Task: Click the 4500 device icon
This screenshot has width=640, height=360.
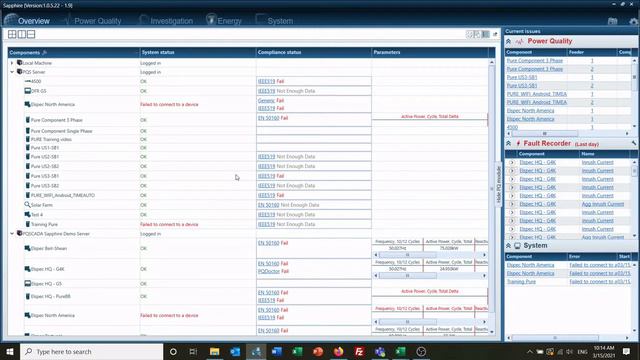Action: 27,81
